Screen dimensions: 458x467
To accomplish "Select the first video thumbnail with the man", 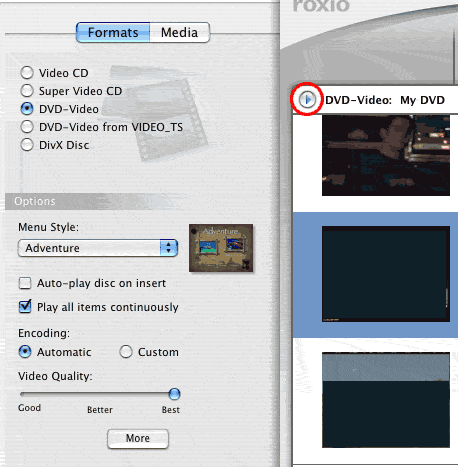I will (386, 155).
